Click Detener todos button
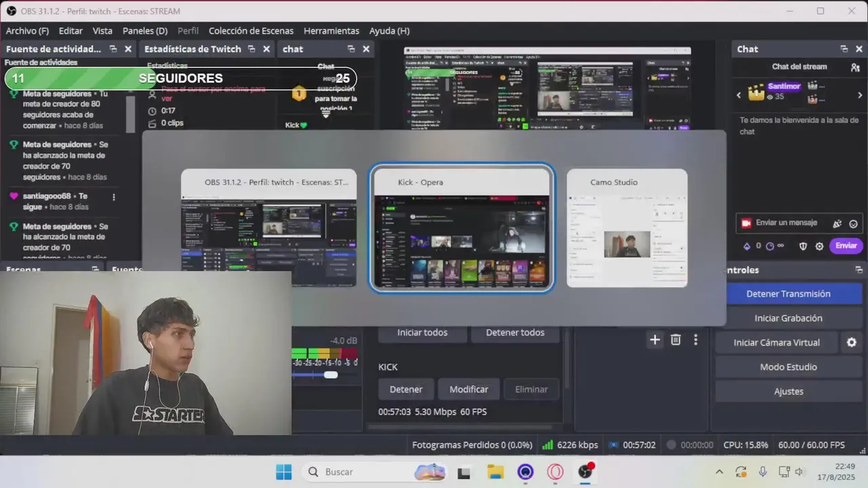 click(x=515, y=332)
